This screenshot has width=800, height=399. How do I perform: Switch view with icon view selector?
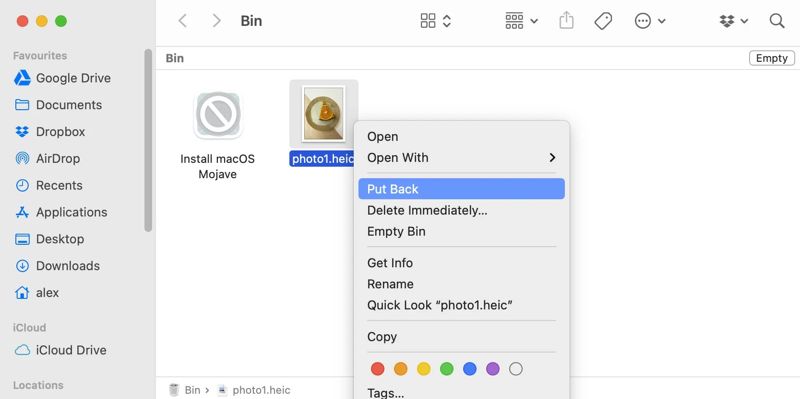[435, 21]
